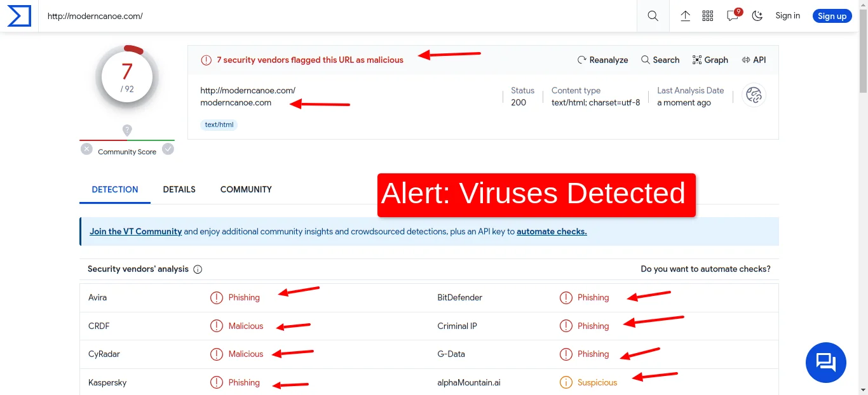
Task: Vote the URL harmless with the thumbs-up
Action: 168,149
